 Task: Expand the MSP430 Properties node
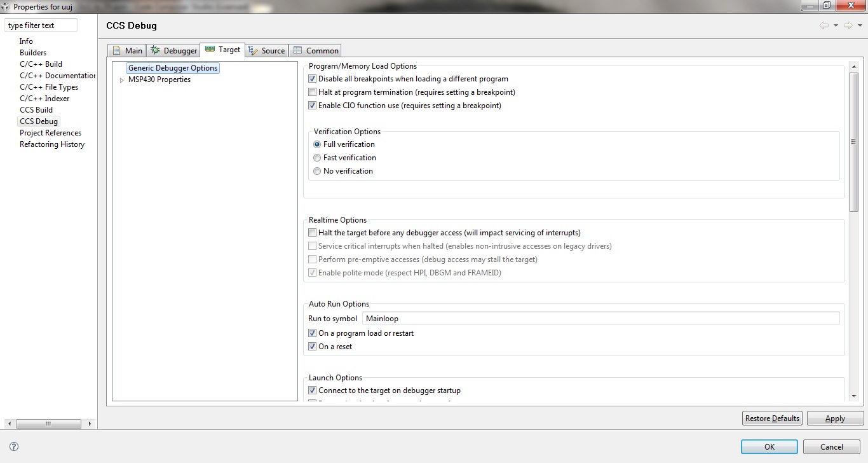(121, 80)
